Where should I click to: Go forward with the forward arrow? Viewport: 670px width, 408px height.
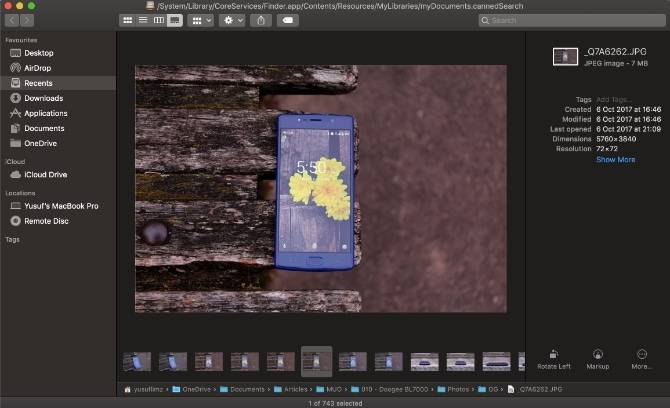[x=27, y=20]
